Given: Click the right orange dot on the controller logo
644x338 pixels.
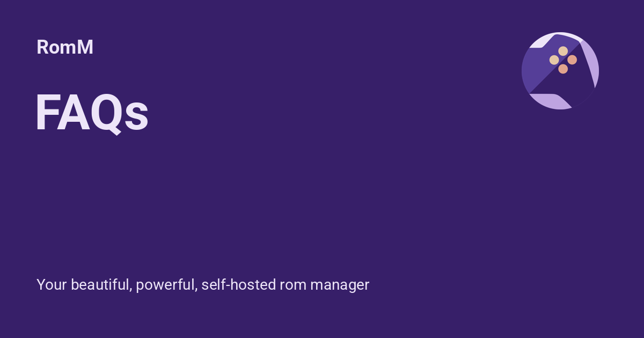Looking at the screenshot, I should pos(572,60).
